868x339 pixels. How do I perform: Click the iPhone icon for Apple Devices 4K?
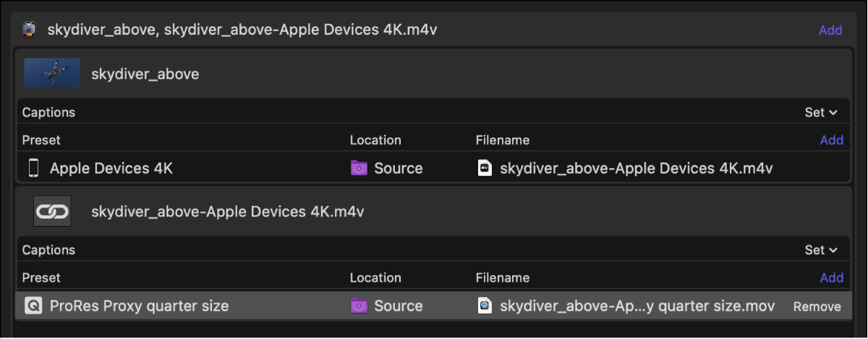click(33, 168)
